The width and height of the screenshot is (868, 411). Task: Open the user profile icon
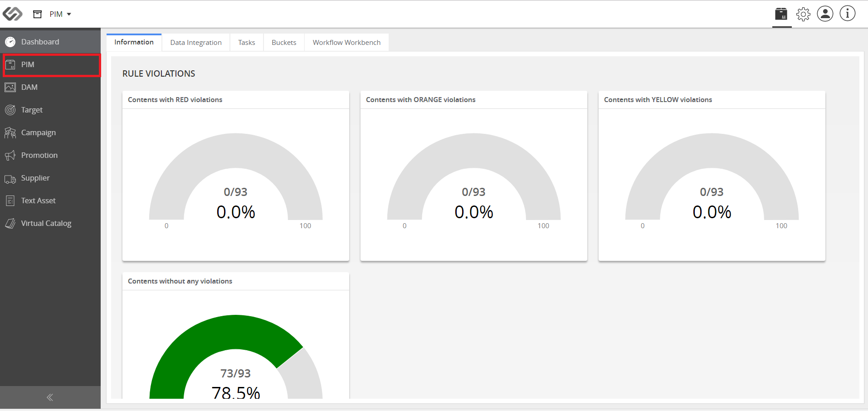click(825, 14)
